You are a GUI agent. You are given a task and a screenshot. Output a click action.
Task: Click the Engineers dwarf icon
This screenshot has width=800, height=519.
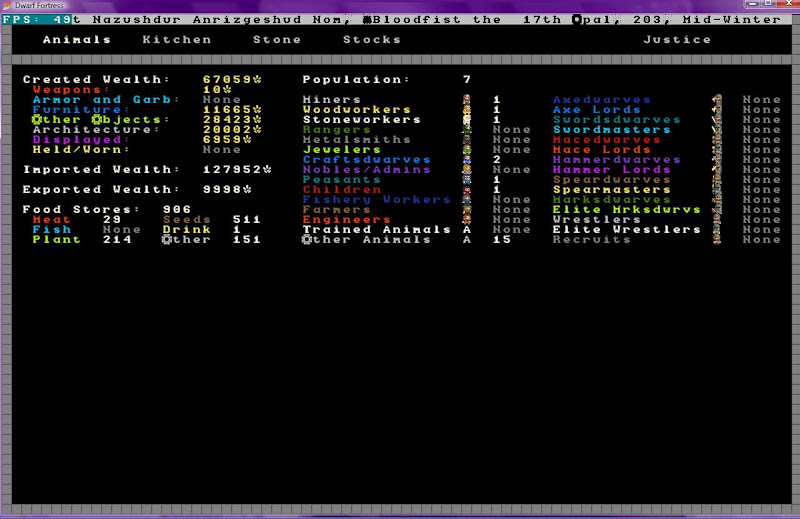[467, 219]
